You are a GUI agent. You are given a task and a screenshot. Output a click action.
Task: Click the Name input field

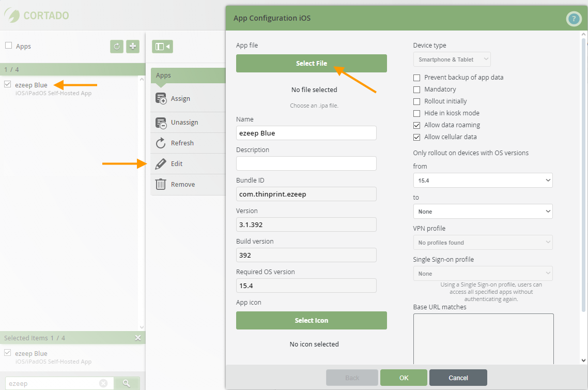[x=306, y=133]
